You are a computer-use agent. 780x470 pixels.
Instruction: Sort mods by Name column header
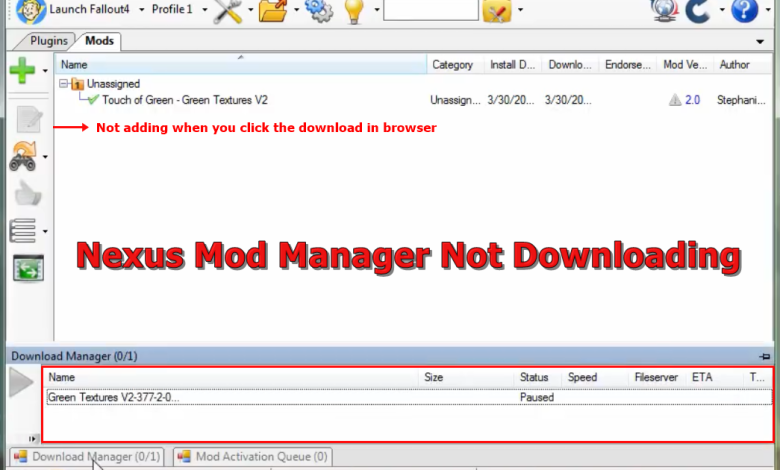(241, 65)
